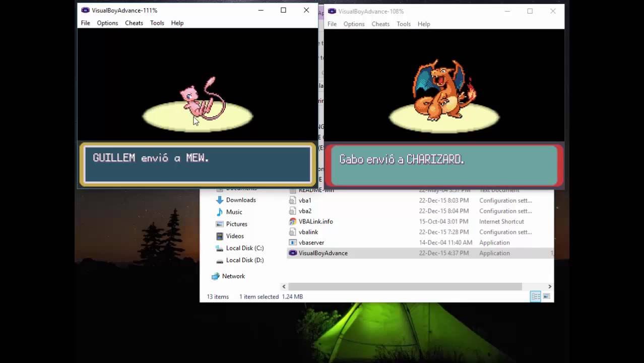Screen dimensions: 644x363
Task: Click the Music note icon
Action: (219, 212)
